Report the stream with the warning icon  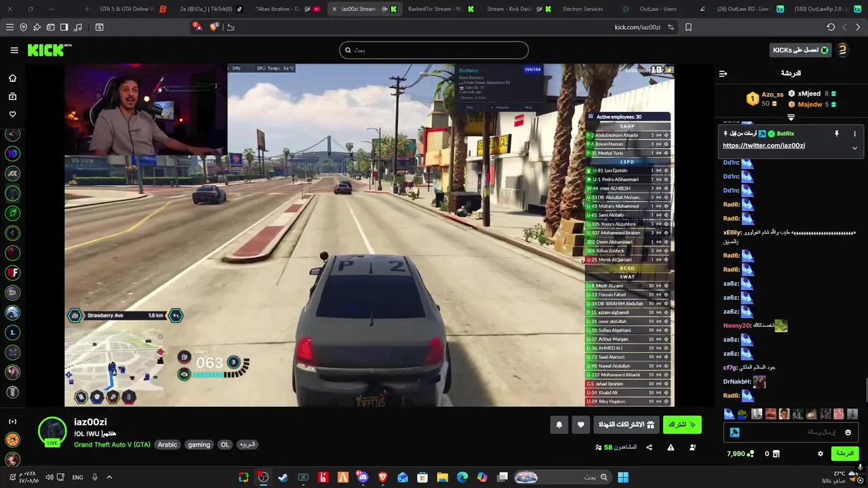click(x=671, y=447)
